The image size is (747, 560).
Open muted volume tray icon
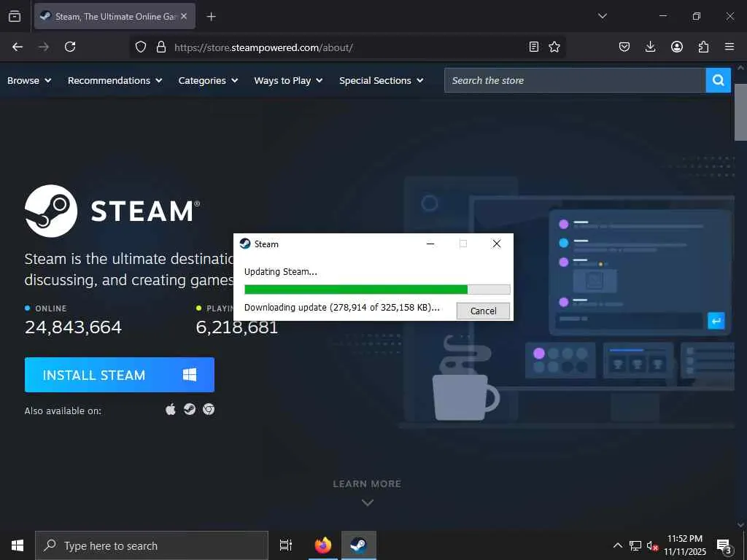[652, 545]
